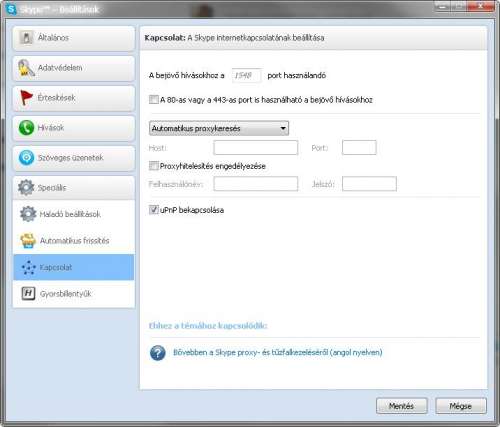
Task: Click the Skype logo in title bar
Action: [x=11, y=9]
